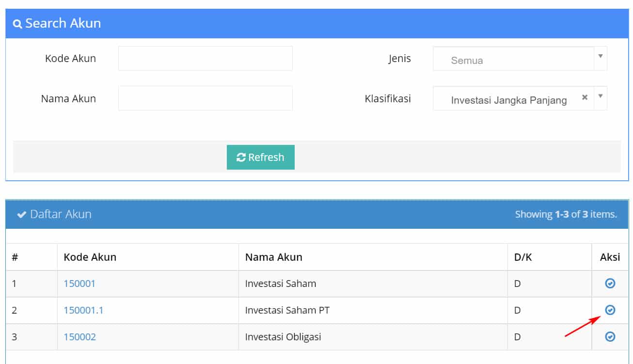Open account code 150002 link
633x364 pixels.
[x=79, y=337]
